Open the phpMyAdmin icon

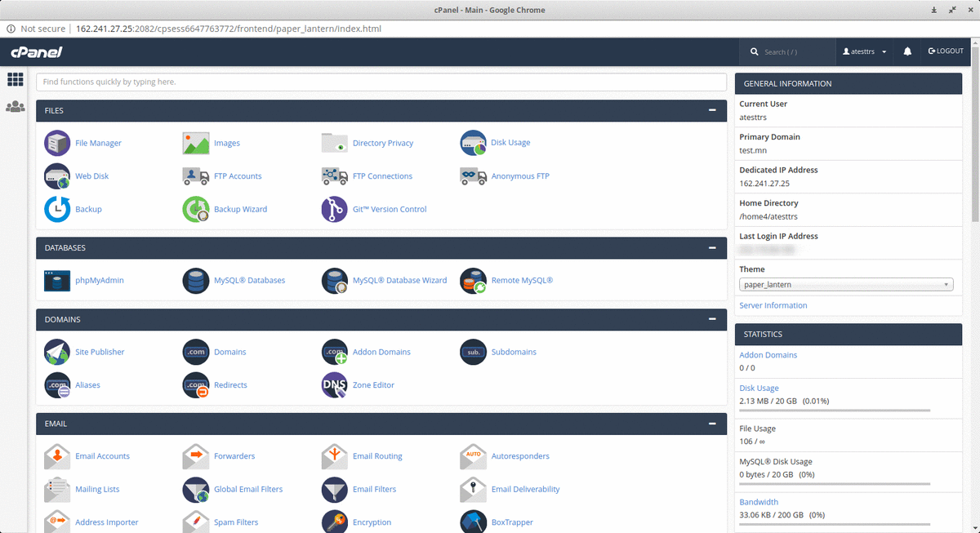coord(57,281)
